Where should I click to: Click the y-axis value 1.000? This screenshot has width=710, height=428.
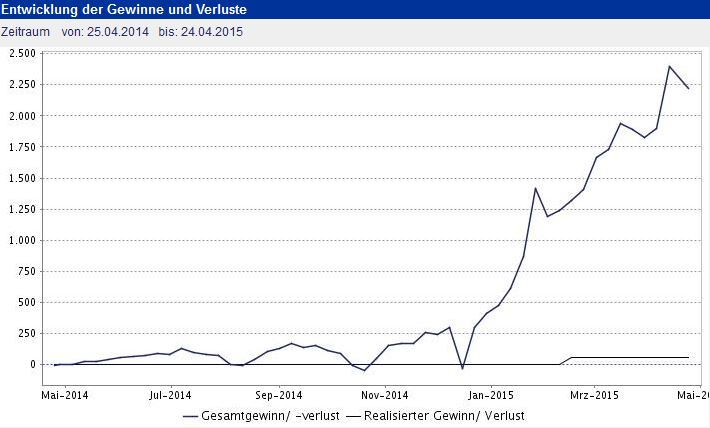[22, 240]
